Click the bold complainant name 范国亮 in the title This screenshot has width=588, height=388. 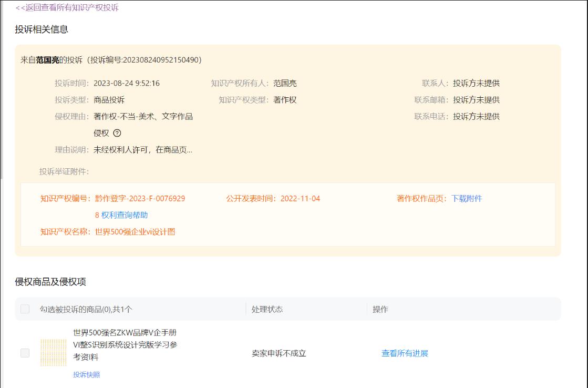47,60
